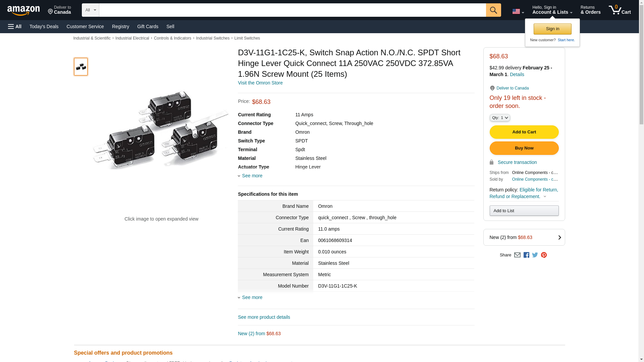Select the product image thumbnail
Viewport: 644px width, 362px height.
pyautogui.click(x=81, y=67)
